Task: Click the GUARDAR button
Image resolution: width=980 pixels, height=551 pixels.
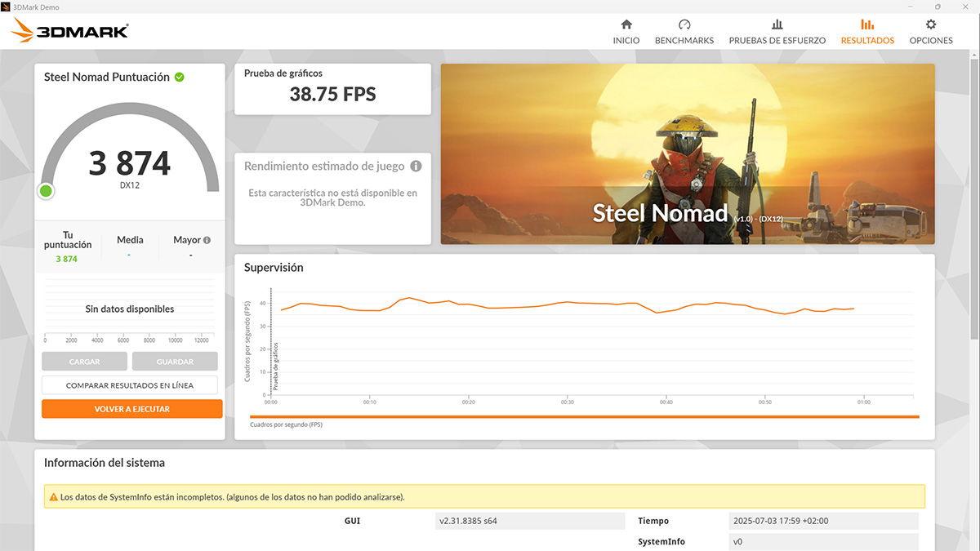Action: click(175, 362)
